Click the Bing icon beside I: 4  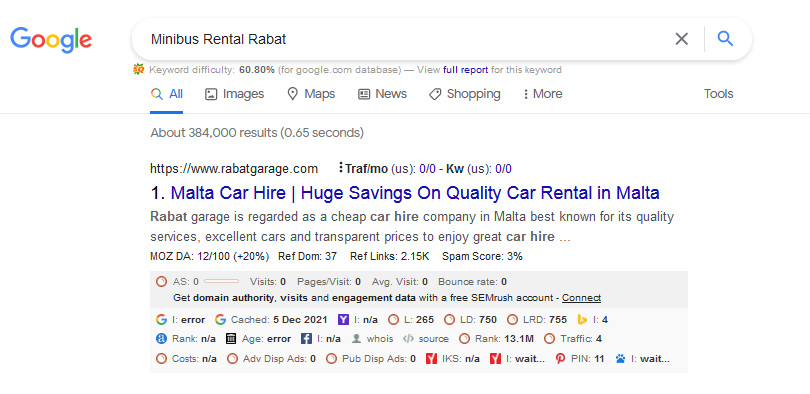point(582,320)
